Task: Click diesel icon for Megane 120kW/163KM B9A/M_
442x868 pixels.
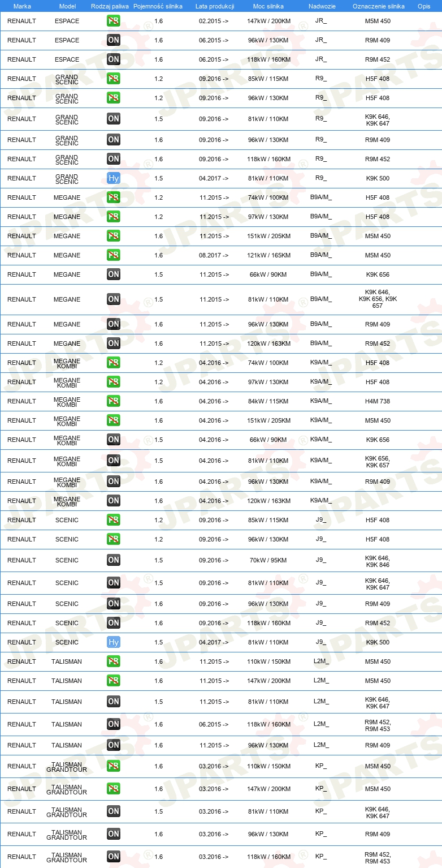Action: [114, 343]
